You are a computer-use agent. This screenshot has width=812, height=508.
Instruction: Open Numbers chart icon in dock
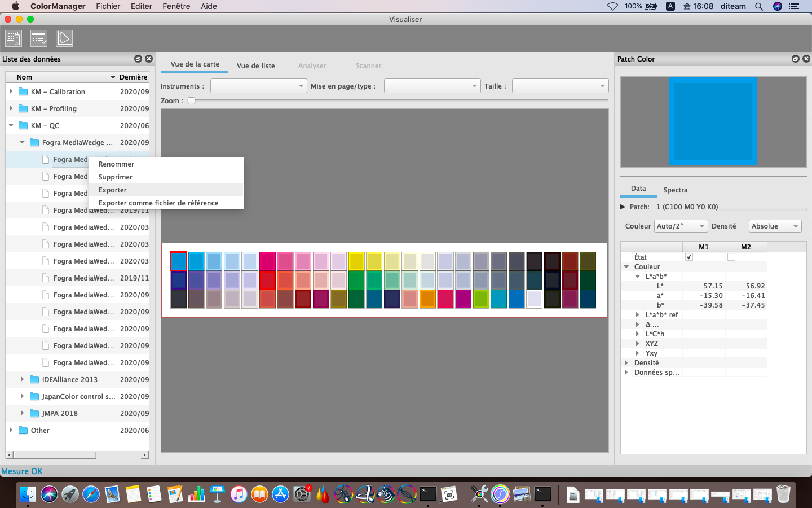(196, 494)
